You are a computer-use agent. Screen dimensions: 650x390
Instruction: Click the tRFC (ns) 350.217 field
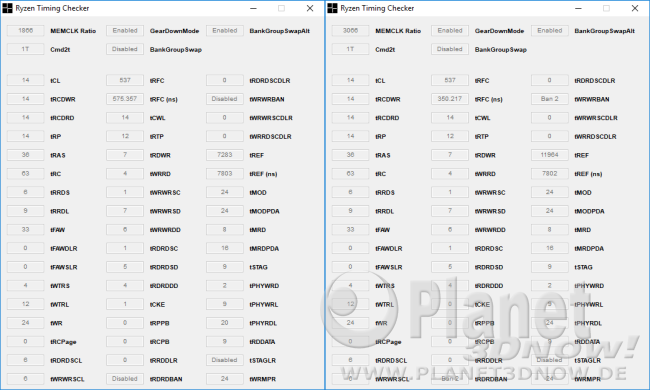[450, 99]
